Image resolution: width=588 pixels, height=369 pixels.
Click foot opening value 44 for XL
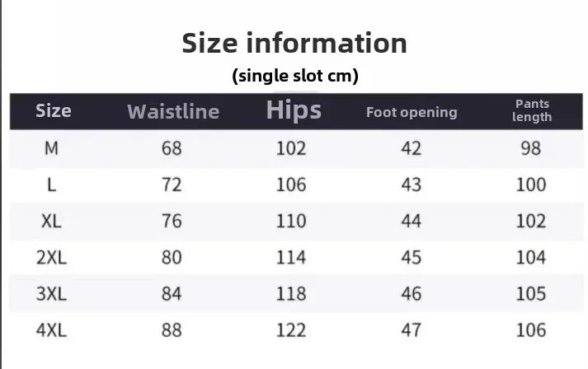click(411, 221)
